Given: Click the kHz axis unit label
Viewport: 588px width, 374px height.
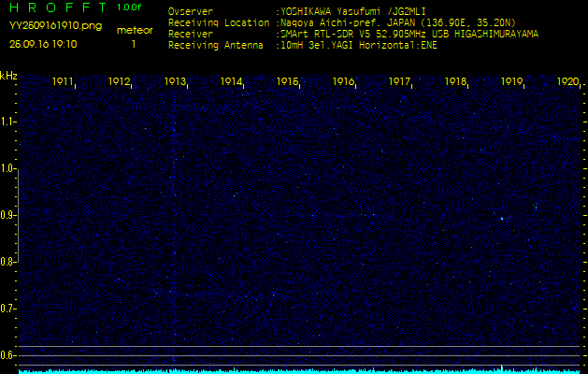Looking at the screenshot, I should coord(8,76).
